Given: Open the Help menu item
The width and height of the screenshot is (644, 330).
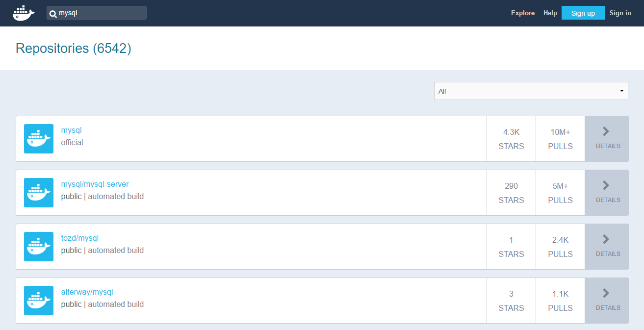Looking at the screenshot, I should pyautogui.click(x=550, y=13).
